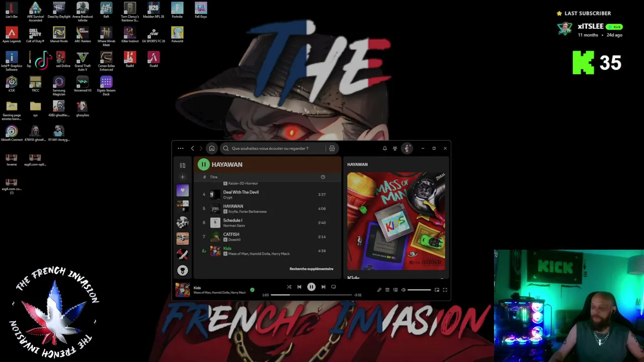Open the Spotify notifications bell

pos(385,148)
